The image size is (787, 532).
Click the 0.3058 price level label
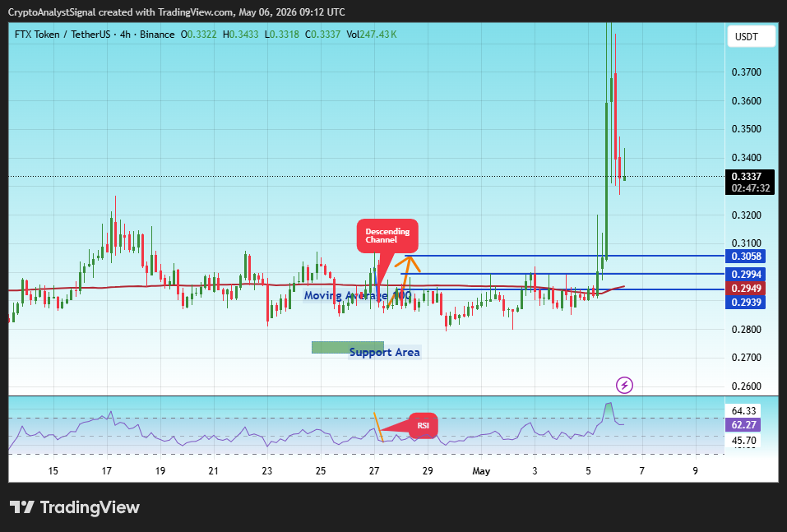click(745, 256)
